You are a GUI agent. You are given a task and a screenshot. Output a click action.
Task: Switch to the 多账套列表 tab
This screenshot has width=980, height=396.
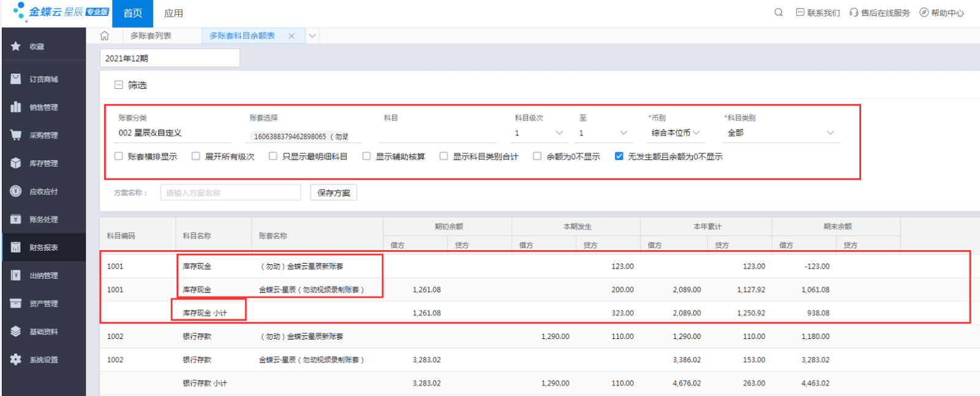point(151,36)
